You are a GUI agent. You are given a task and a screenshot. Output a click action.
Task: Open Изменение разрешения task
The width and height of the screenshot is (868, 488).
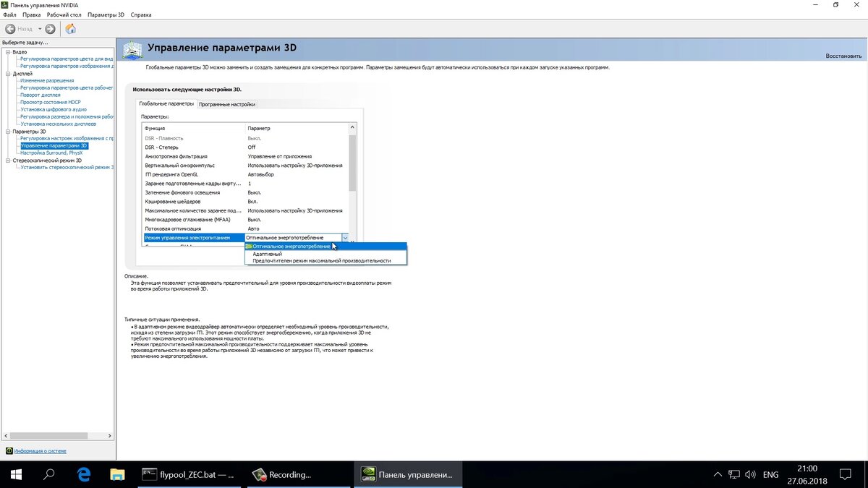click(x=47, y=81)
